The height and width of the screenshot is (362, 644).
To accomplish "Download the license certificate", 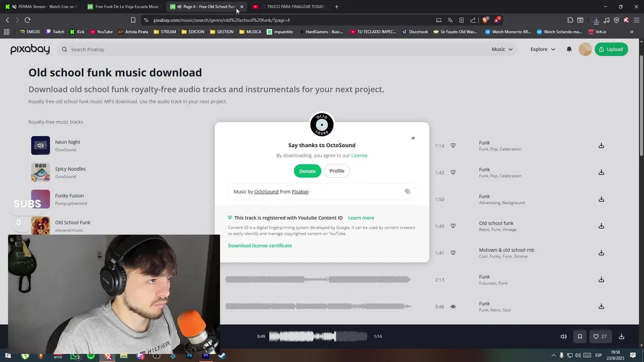I will coord(260,245).
